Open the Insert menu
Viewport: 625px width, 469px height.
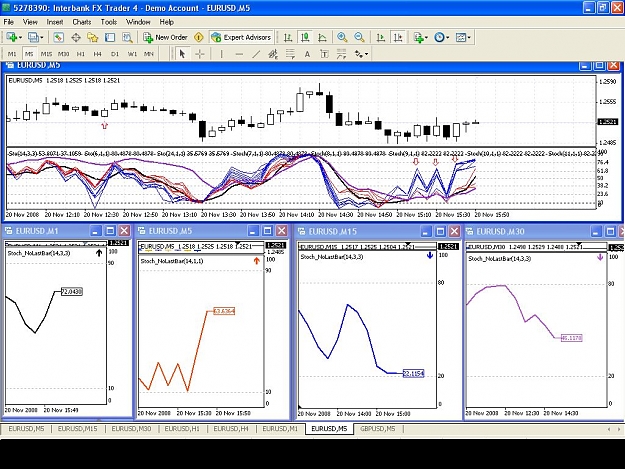[x=55, y=22]
